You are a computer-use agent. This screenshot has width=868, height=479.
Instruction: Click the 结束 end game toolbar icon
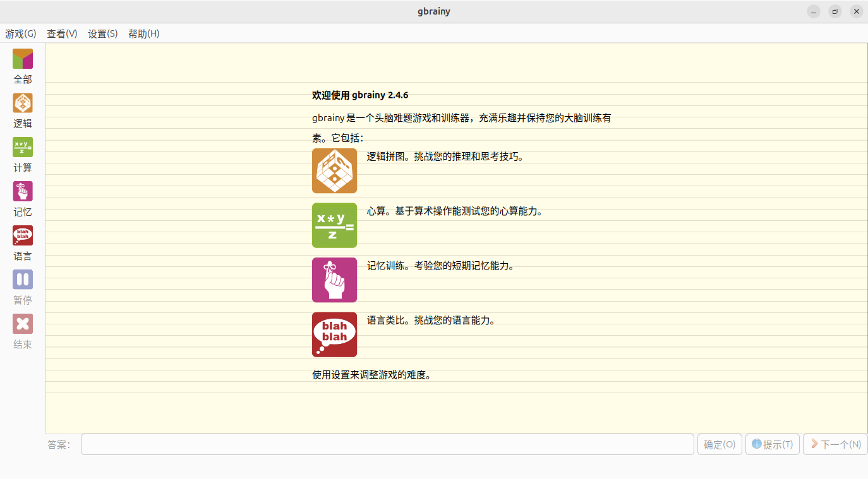tap(23, 324)
